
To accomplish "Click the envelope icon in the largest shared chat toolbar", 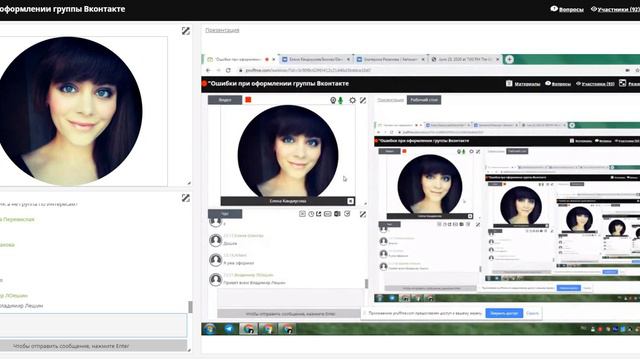I will coord(328,214).
